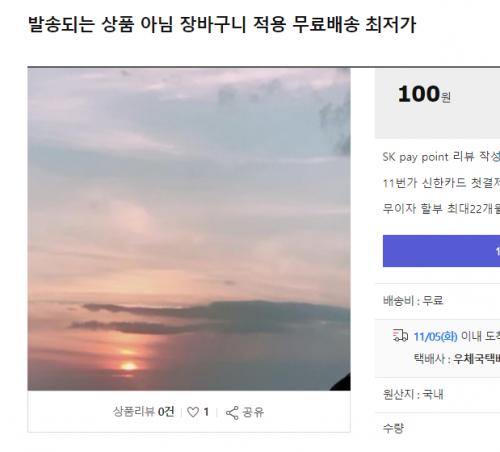Click 택배사 우체국택배 courier info
The height and width of the screenshot is (452, 500).
(x=457, y=359)
